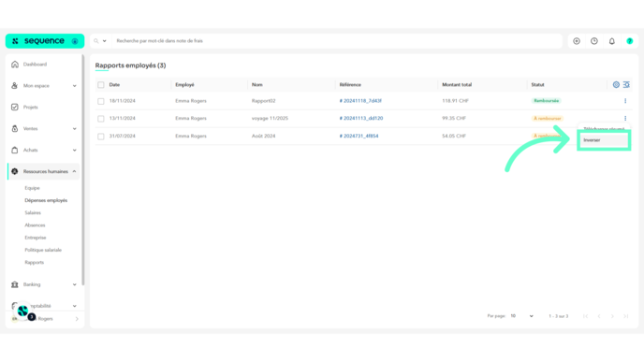Screen dimensions: 644x362
Task: Open the Projets checkmark icon
Action: 15,108
